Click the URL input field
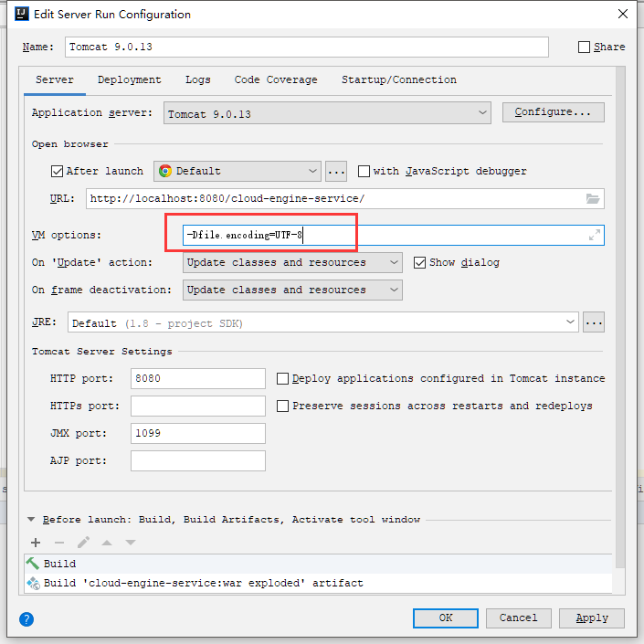Viewport: 644px width, 644px height. (345, 199)
